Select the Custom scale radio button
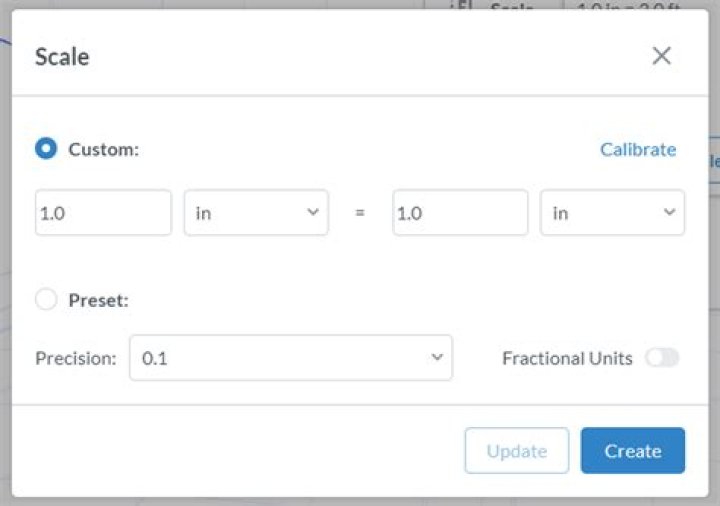The width and height of the screenshot is (720, 506). 46,149
